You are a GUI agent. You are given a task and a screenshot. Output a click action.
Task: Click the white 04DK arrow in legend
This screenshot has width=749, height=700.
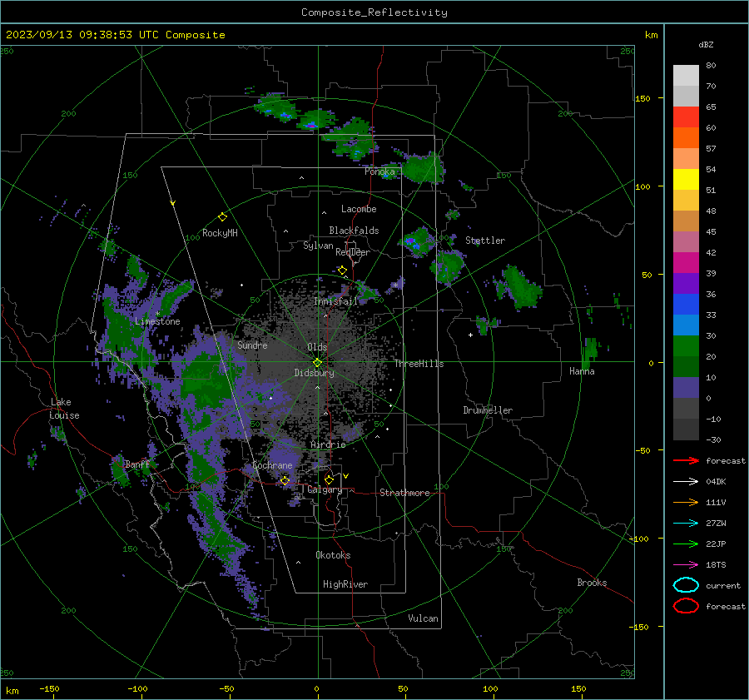tap(686, 481)
